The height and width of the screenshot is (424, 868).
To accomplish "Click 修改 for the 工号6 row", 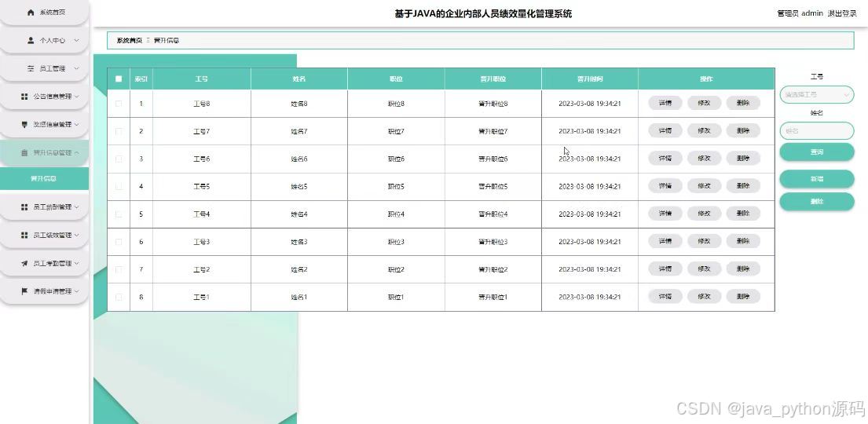I will (x=704, y=159).
